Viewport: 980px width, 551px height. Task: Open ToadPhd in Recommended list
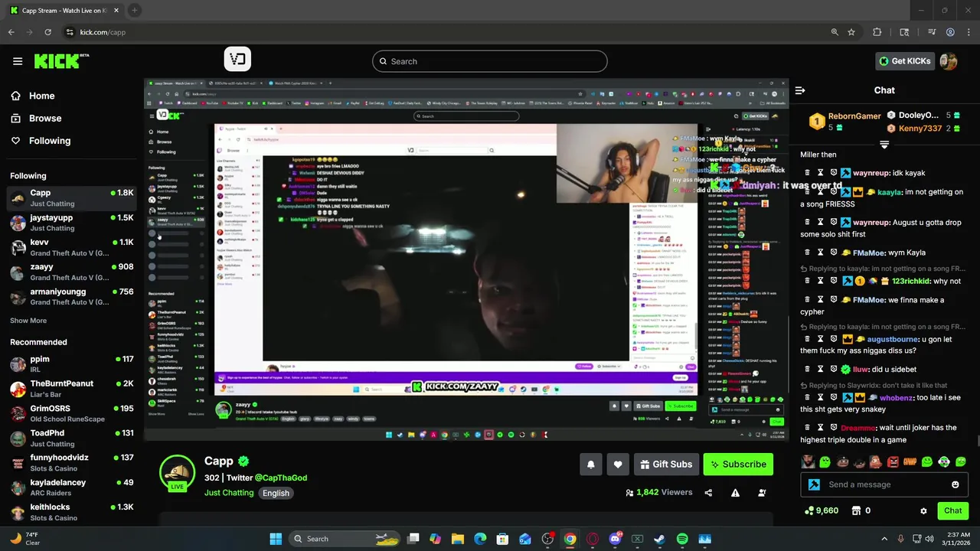[x=72, y=438]
